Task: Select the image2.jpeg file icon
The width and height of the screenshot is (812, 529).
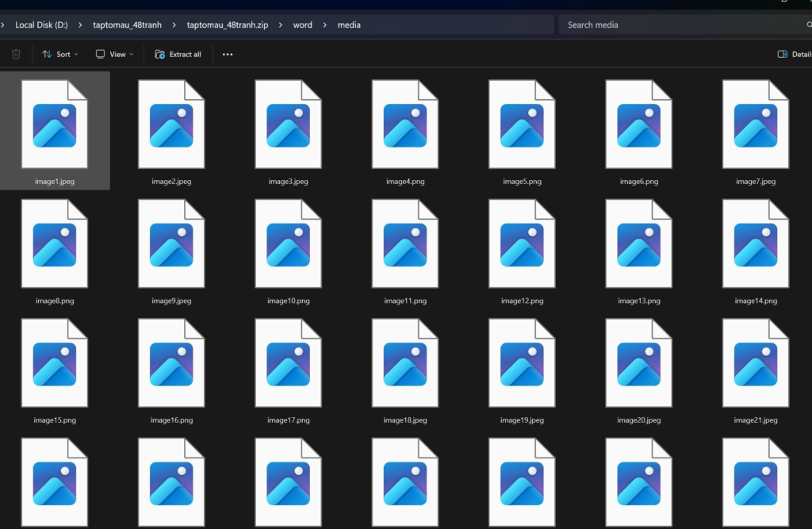Action: tap(171, 125)
